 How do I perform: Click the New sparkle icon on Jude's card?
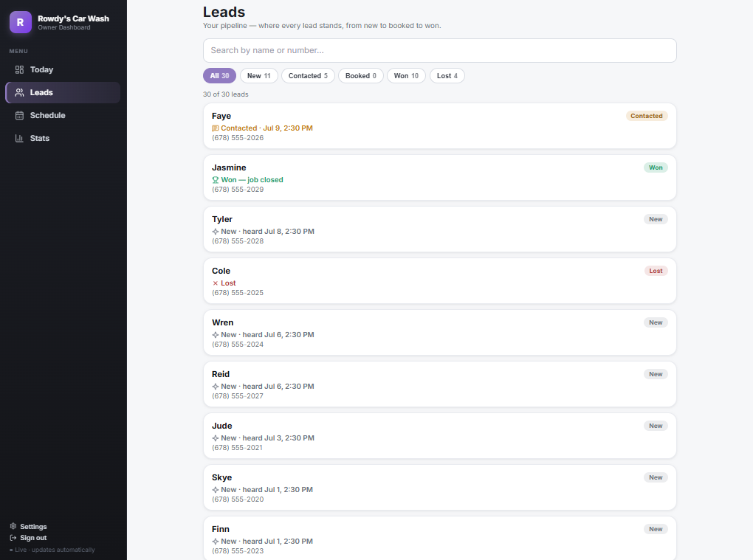pos(215,438)
